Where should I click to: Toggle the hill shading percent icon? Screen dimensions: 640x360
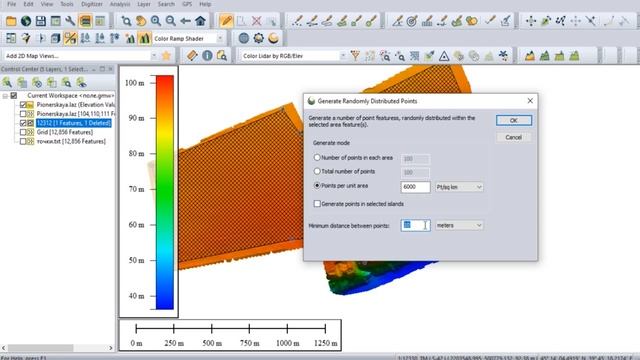[70, 38]
